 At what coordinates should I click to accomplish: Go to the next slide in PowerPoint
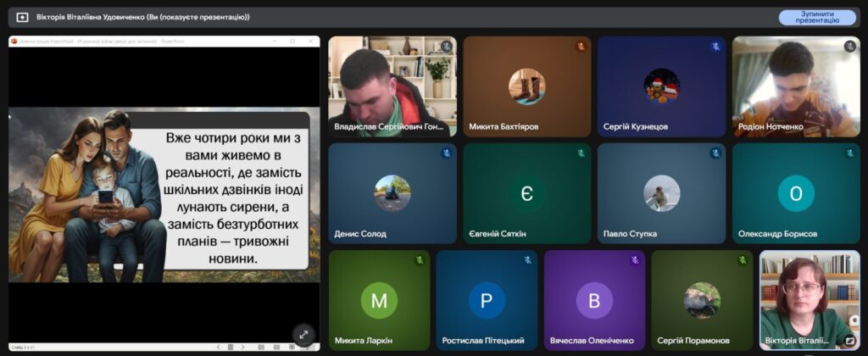click(x=242, y=347)
